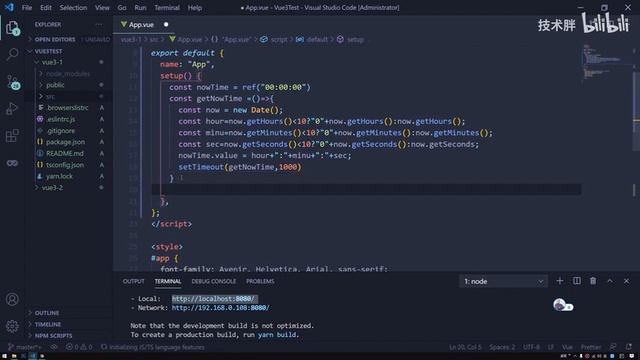Image resolution: width=640 pixels, height=360 pixels.
Task: Open the File menu
Action: pos(27,8)
